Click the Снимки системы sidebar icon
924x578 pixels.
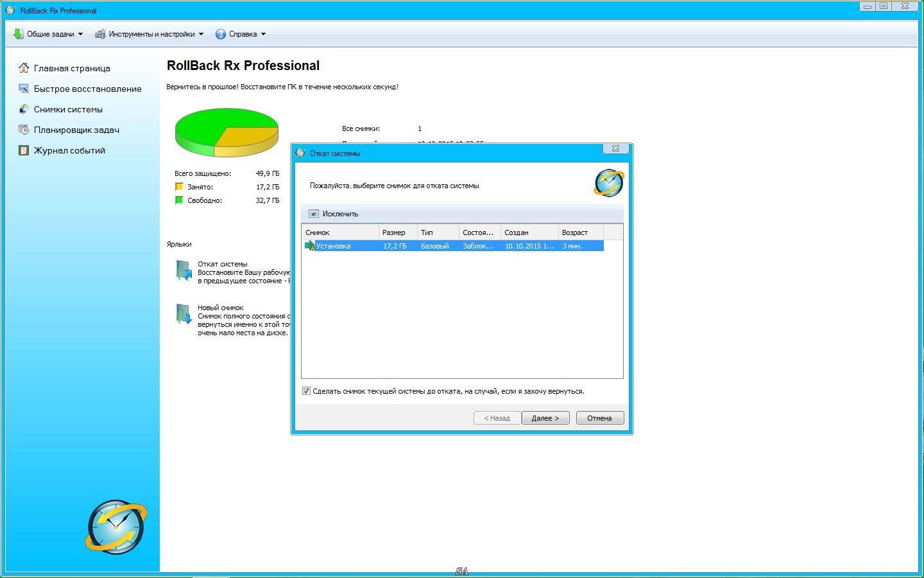24,109
